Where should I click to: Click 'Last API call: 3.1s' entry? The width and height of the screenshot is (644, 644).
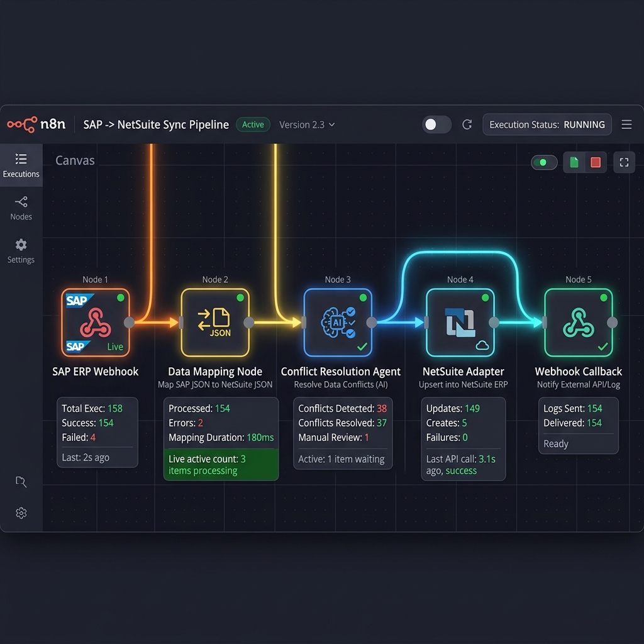[461, 458]
